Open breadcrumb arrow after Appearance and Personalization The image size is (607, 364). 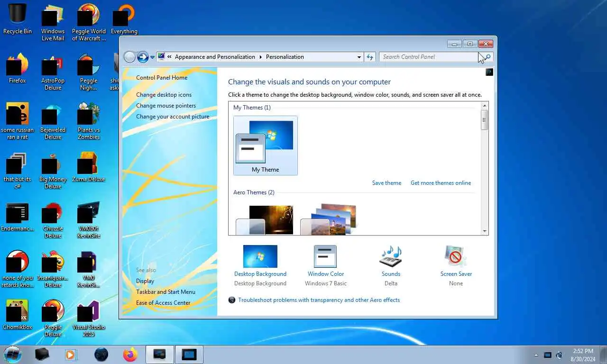tap(260, 57)
